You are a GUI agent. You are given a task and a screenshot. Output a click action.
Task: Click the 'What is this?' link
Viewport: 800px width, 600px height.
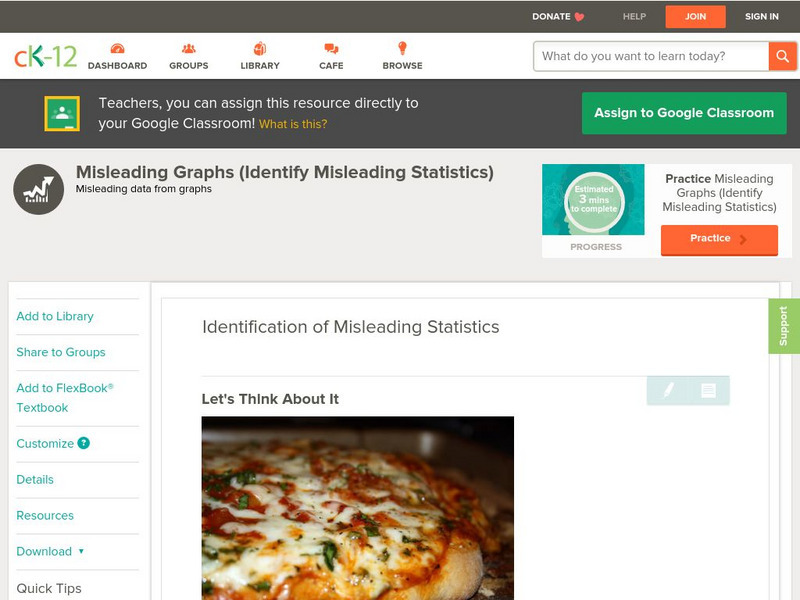coord(293,124)
